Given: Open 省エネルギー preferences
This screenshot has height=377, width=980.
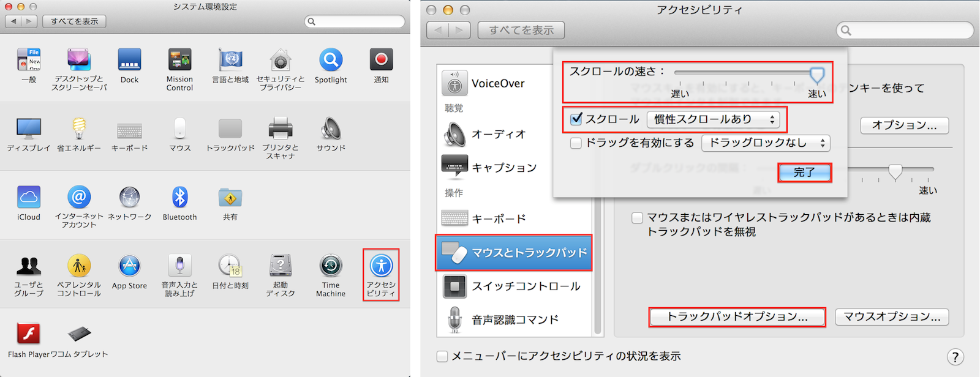Looking at the screenshot, I should click(x=79, y=129).
